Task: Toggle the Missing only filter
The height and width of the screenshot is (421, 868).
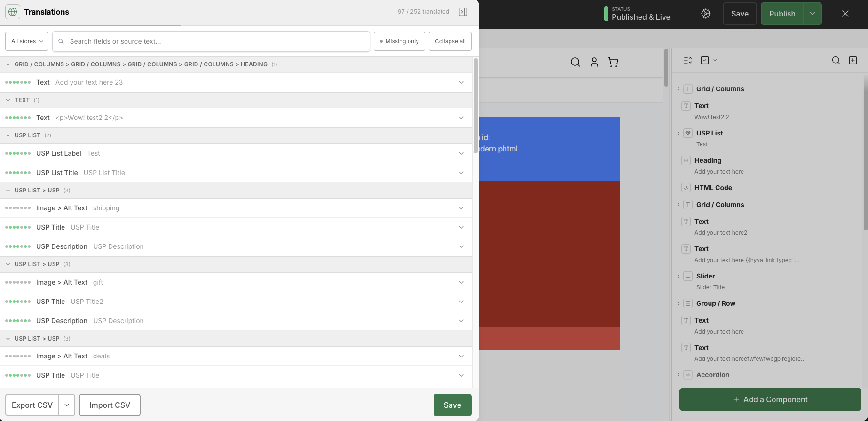Action: 399,41
